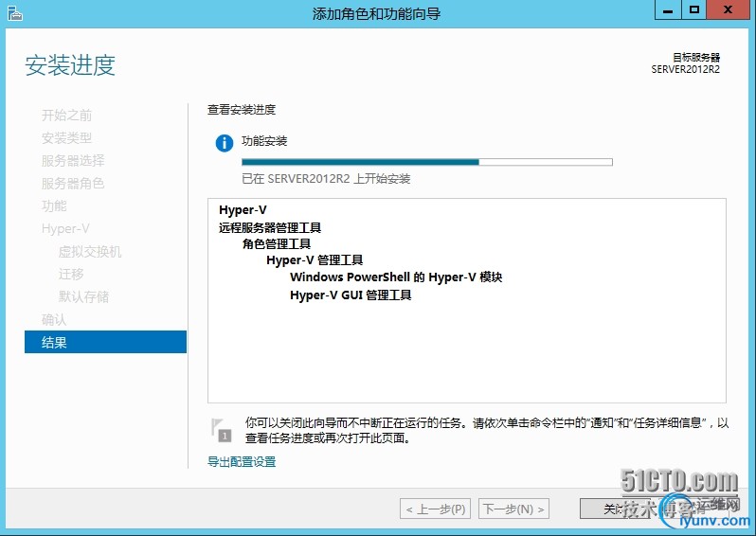Click the 目标服务器 label
756x536 pixels.
pos(696,58)
